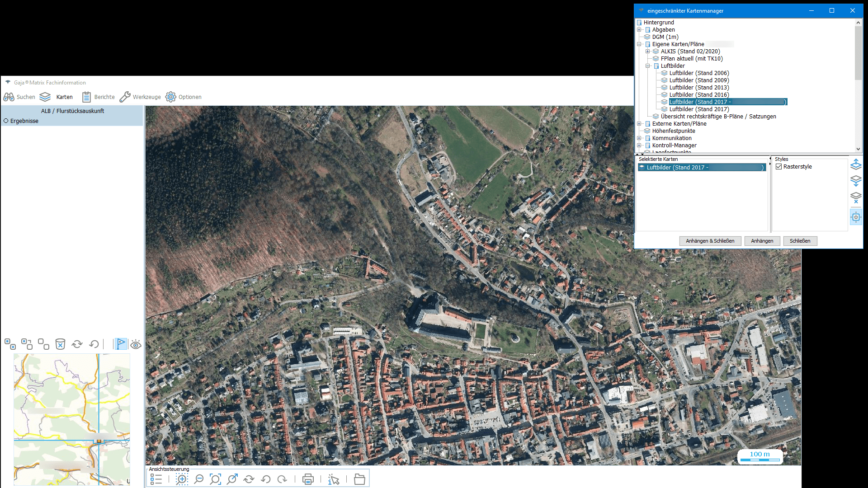
Task: Collapse the Luftbilder tree node
Action: click(x=648, y=66)
